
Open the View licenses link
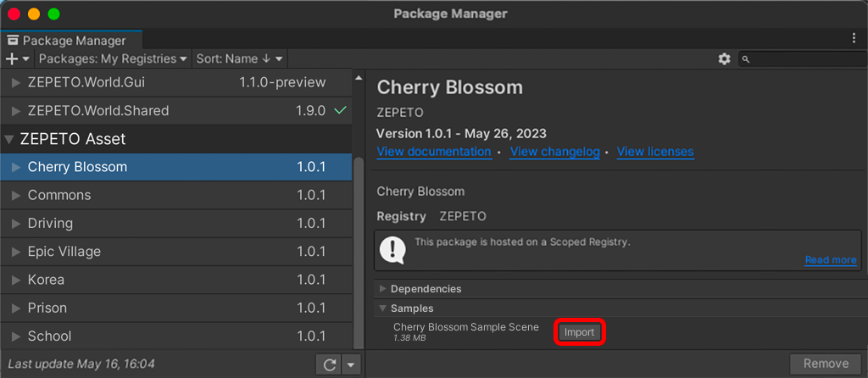tap(655, 152)
